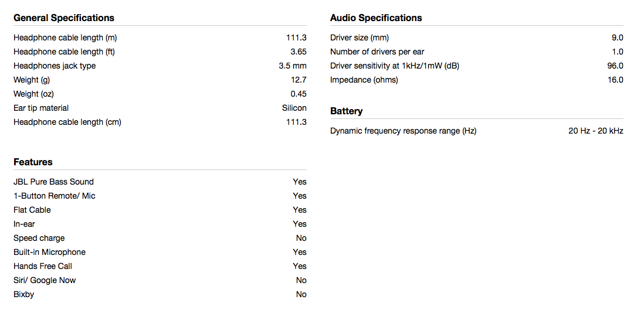The width and height of the screenshot is (644, 320).
Task: Select the Headphone cable length (m) label
Action: (x=65, y=38)
